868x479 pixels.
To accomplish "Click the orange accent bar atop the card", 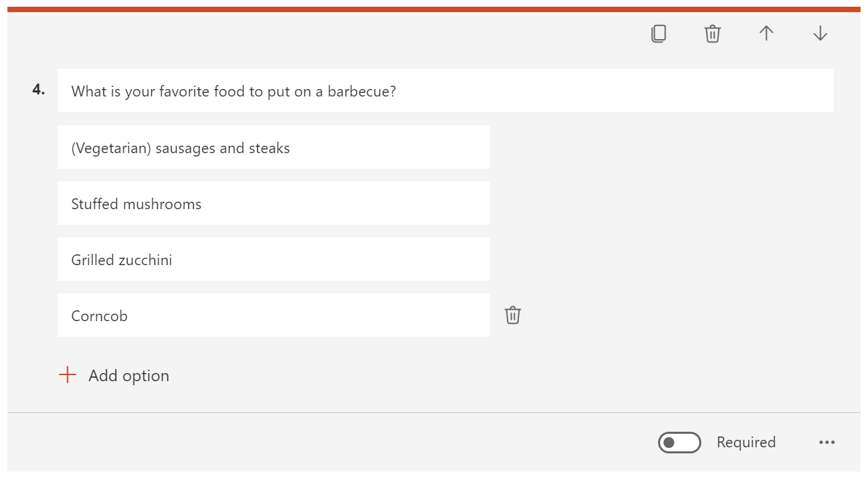I will [x=434, y=9].
